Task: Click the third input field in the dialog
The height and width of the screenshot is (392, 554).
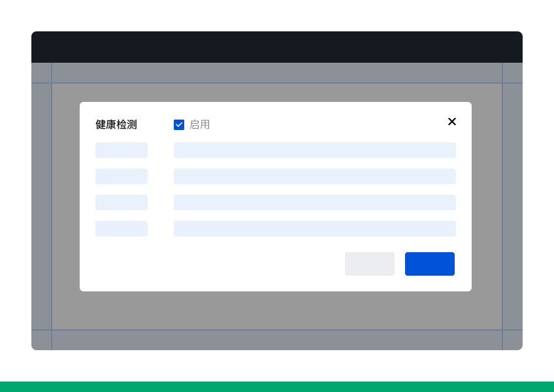Action: tap(315, 203)
